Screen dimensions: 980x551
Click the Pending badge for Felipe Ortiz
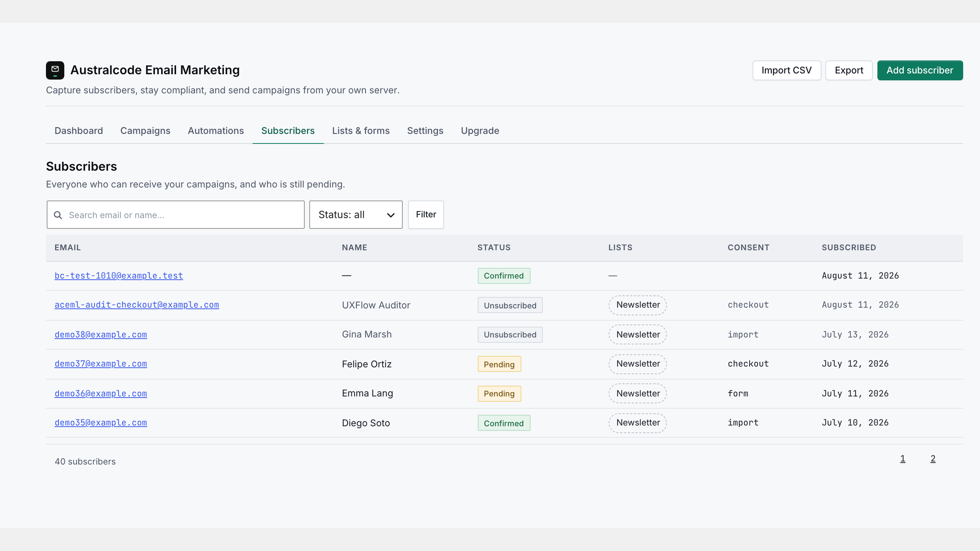click(499, 364)
